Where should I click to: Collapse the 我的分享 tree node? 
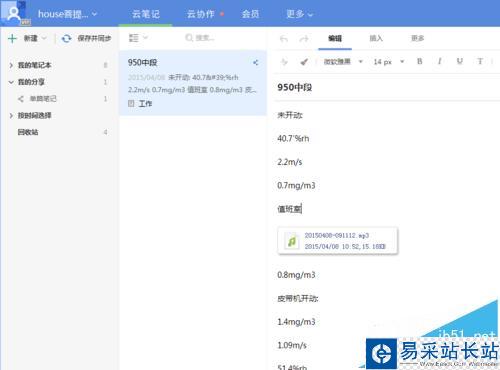click(x=11, y=82)
